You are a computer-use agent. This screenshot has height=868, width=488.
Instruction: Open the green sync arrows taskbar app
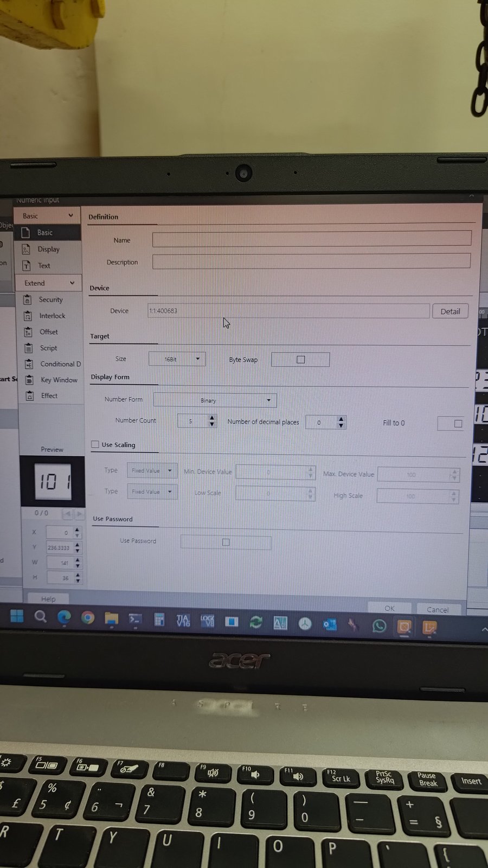[x=256, y=622]
